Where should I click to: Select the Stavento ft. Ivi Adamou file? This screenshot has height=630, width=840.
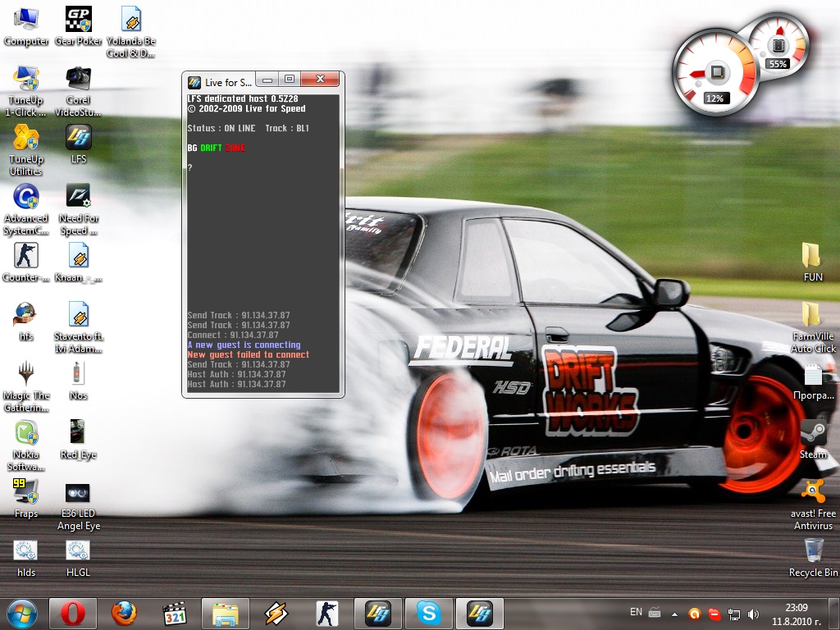point(78,326)
